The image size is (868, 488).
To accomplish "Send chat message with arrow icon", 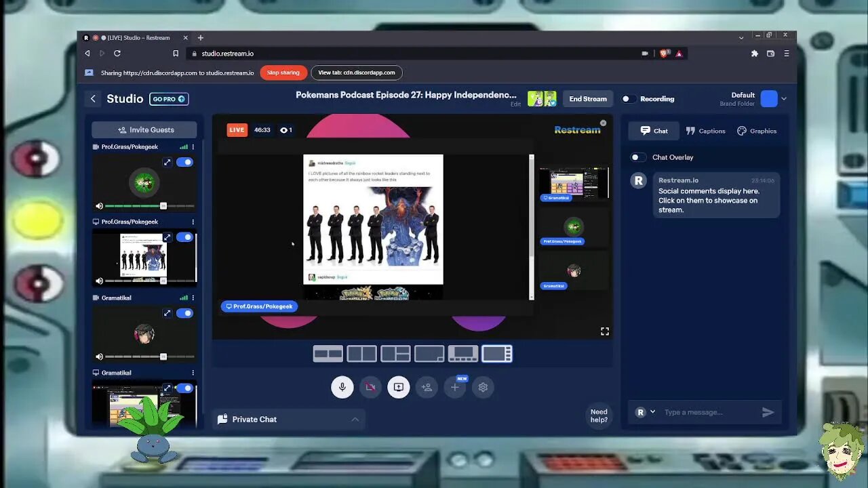I will pyautogui.click(x=768, y=412).
